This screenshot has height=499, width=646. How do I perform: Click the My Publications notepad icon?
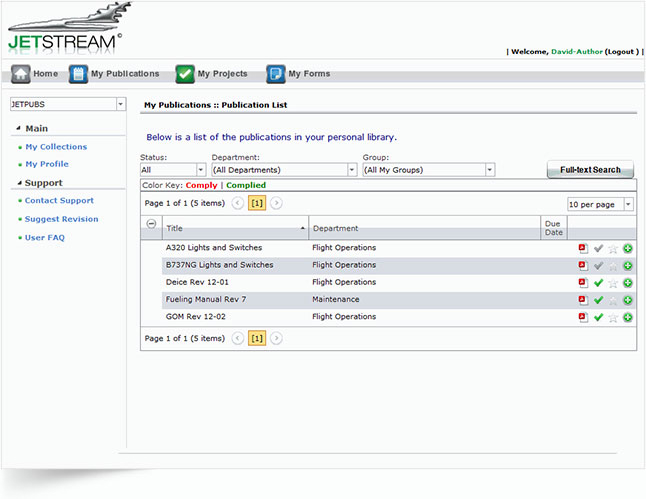(x=78, y=74)
